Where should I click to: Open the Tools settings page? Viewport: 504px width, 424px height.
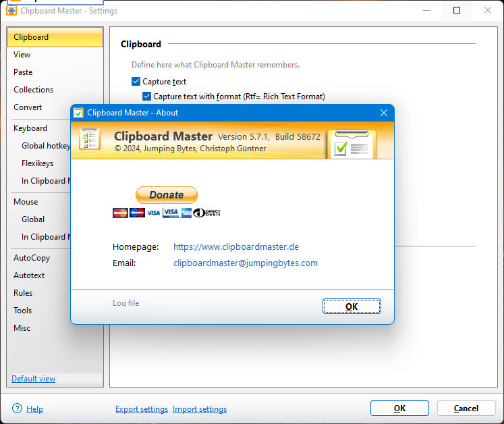pyautogui.click(x=22, y=311)
